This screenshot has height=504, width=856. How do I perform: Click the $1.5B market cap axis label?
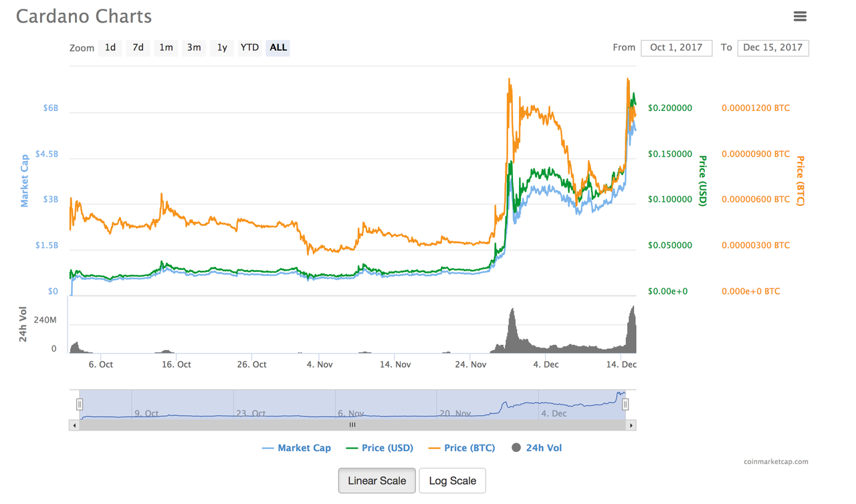[47, 245]
